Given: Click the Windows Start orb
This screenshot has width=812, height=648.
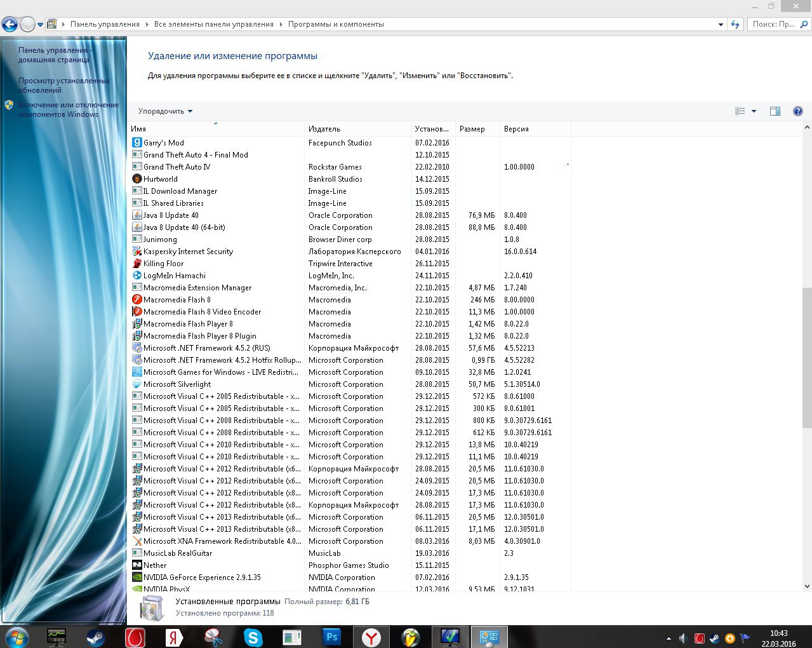Looking at the screenshot, I should click(17, 637).
